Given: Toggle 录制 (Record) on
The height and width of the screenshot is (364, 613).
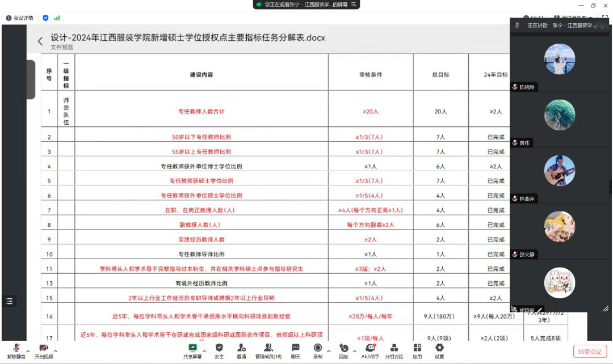Looking at the screenshot, I should (x=318, y=350).
